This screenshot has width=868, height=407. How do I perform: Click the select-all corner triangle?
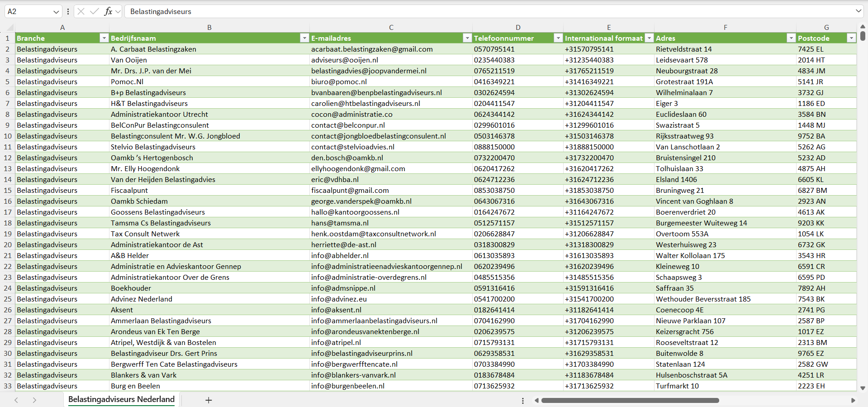pos(8,28)
